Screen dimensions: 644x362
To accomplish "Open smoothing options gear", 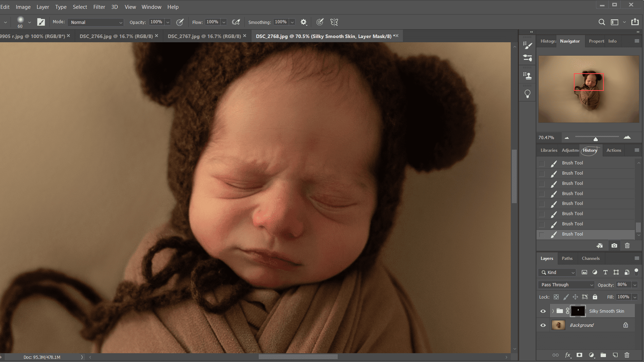I will coord(303,22).
